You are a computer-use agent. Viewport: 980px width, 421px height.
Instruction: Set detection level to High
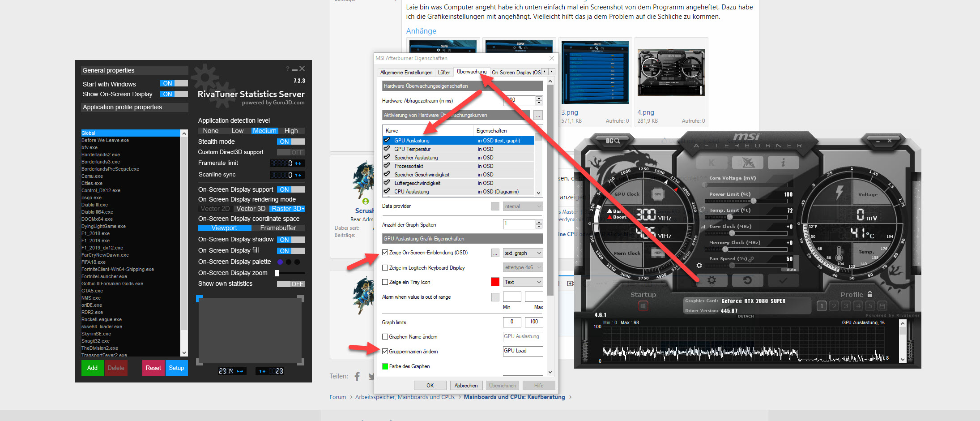pos(291,131)
